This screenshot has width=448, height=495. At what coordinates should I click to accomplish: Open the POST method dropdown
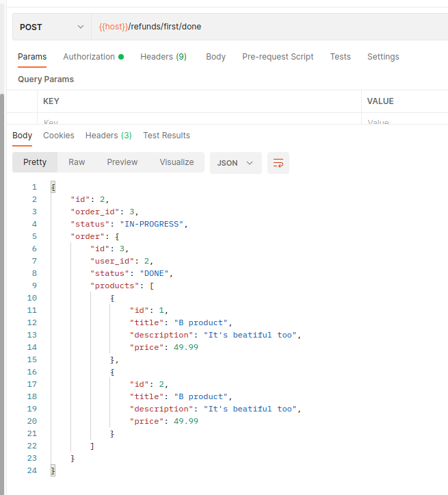pos(52,27)
